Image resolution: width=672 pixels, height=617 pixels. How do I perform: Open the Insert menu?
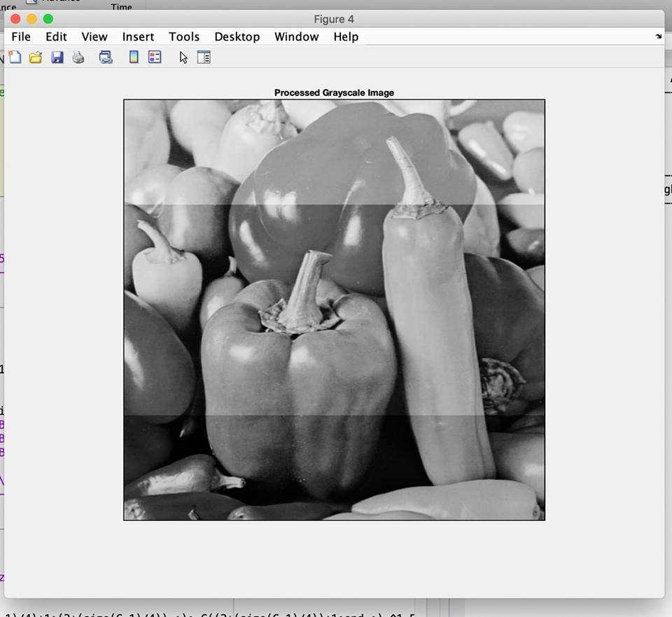tap(138, 36)
